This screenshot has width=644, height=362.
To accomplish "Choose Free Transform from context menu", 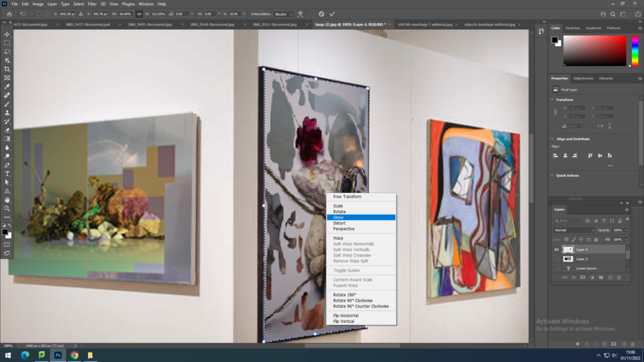I will (361, 197).
